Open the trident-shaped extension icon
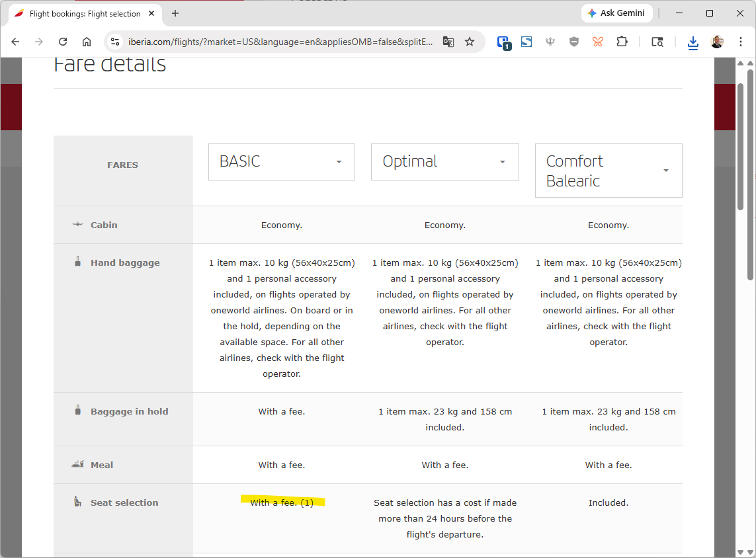 point(550,42)
